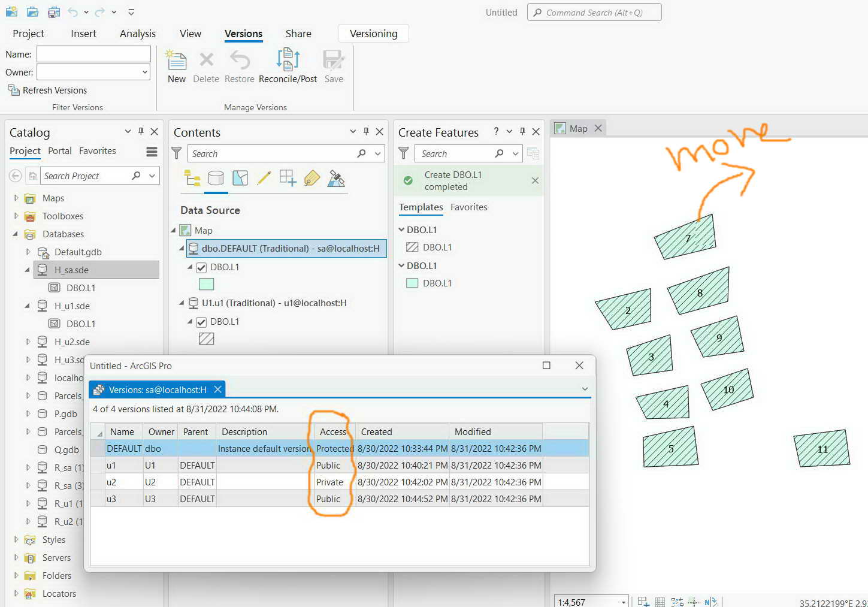Viewport: 868px width, 607px height.
Task: Collapse the Databases node in Catalog
Action: click(16, 234)
